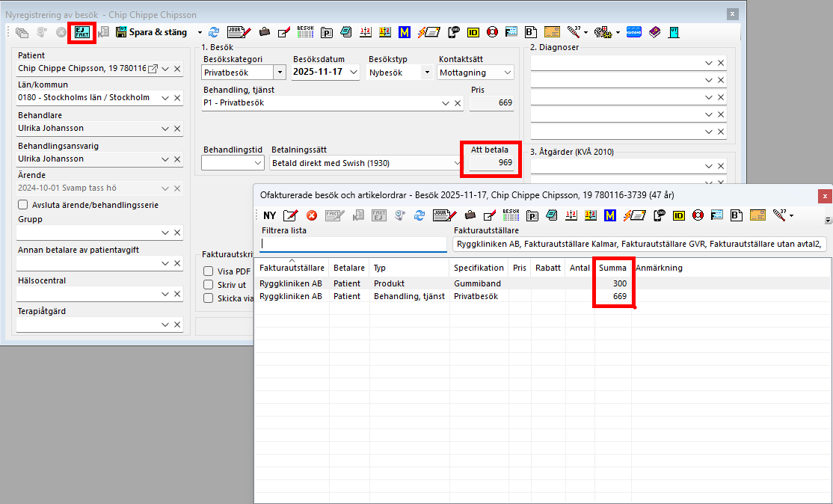Click the blue refresh icon in invoice toolbar
The image size is (833, 504).
(x=419, y=215)
